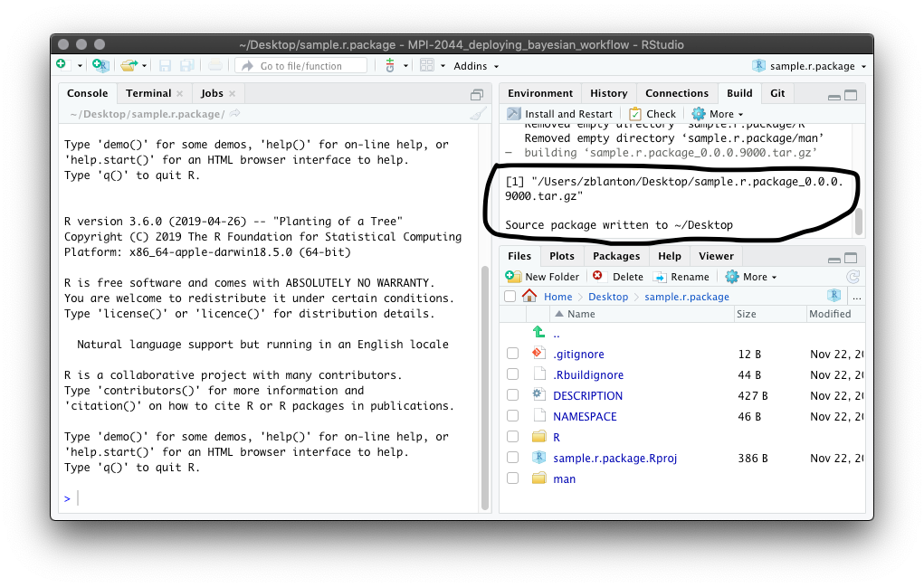Toggle the select-all files checkbox
Image resolution: width=924 pixels, height=587 pixels.
[510, 296]
